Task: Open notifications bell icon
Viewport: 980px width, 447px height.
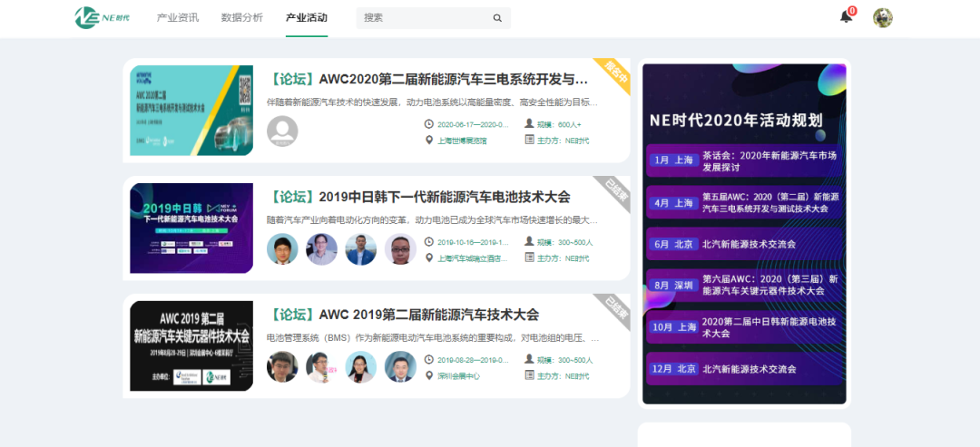Action: (846, 17)
